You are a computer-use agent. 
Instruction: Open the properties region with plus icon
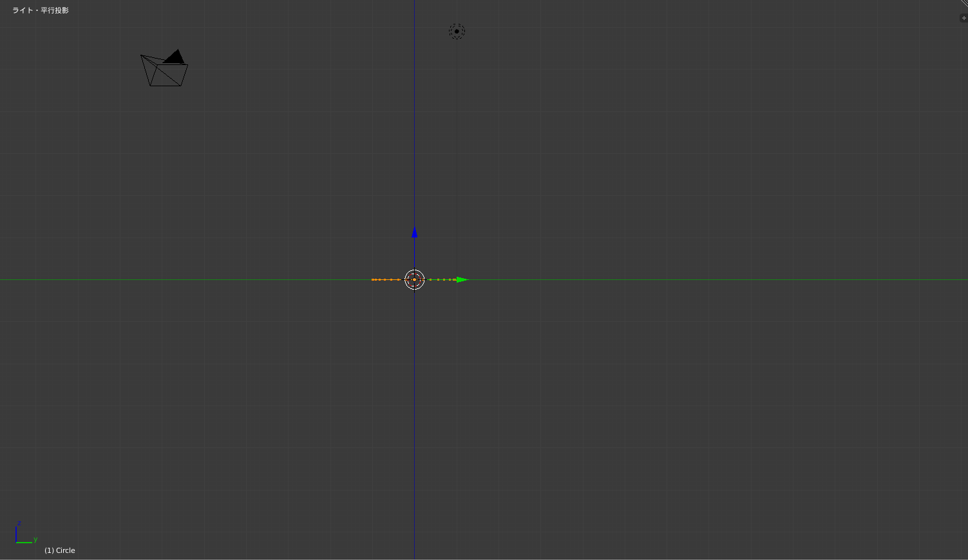tap(963, 18)
